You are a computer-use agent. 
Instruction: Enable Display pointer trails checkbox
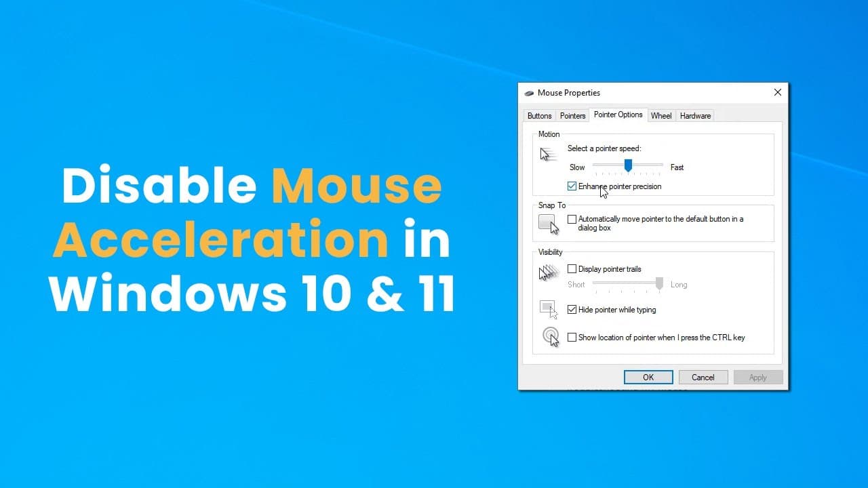(572, 269)
